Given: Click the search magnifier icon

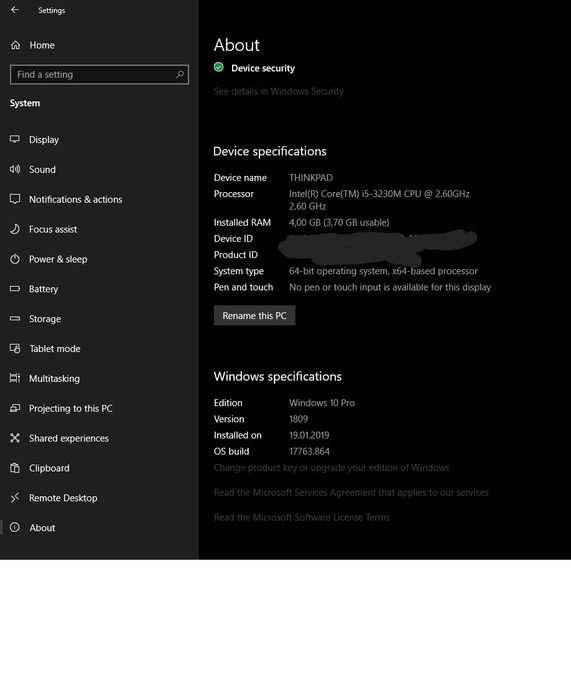Looking at the screenshot, I should (x=180, y=74).
